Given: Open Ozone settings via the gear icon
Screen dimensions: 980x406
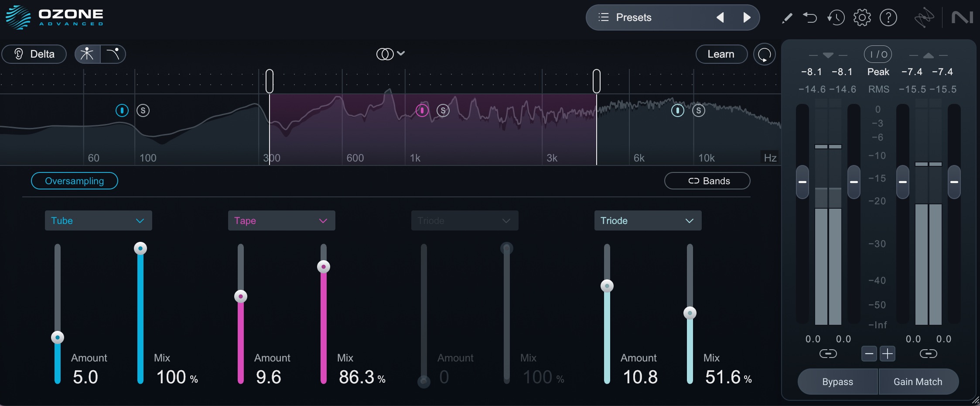Looking at the screenshot, I should pos(862,17).
